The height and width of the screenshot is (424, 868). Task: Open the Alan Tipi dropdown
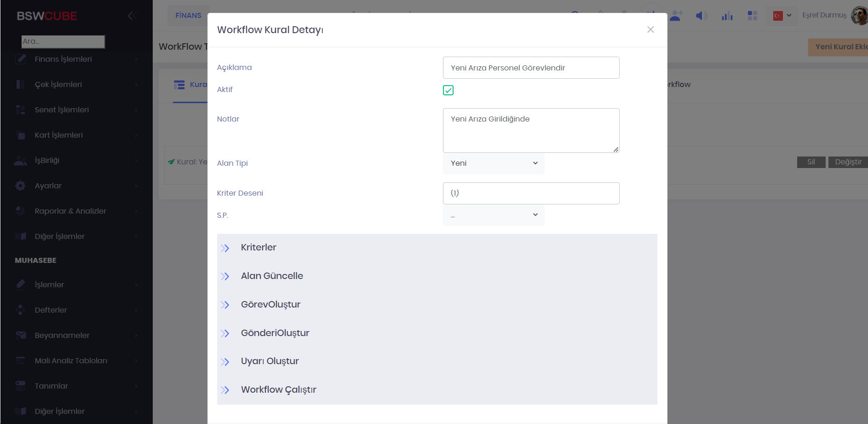494,163
